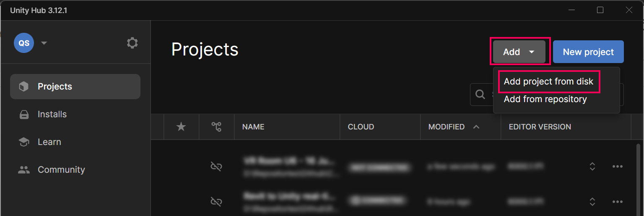
Task: Expand the account dropdown arrow
Action: click(44, 43)
